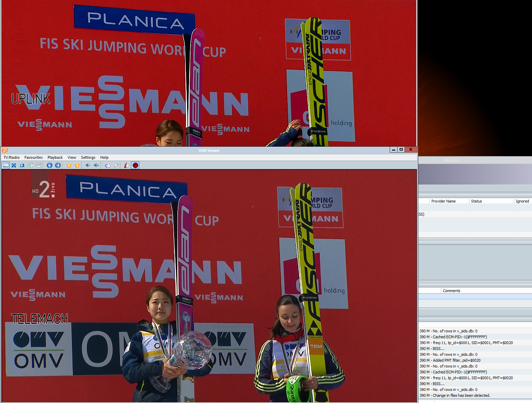The height and width of the screenshot is (403, 532).
Task: Click the Comments column header
Action: coord(487,291)
